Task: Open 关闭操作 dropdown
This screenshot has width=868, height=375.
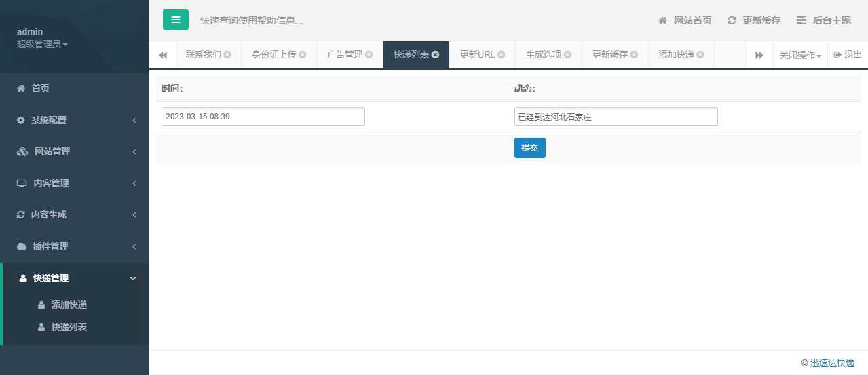Action: click(x=800, y=55)
